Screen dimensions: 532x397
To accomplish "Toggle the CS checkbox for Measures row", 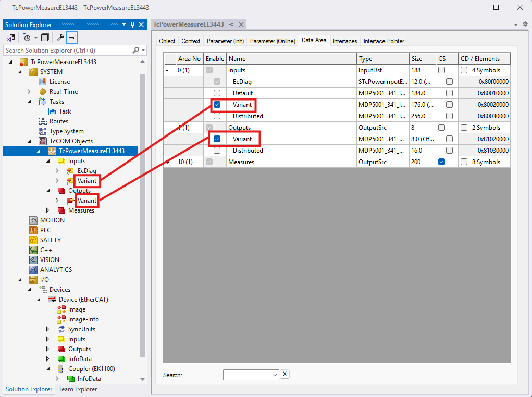I will pos(441,162).
